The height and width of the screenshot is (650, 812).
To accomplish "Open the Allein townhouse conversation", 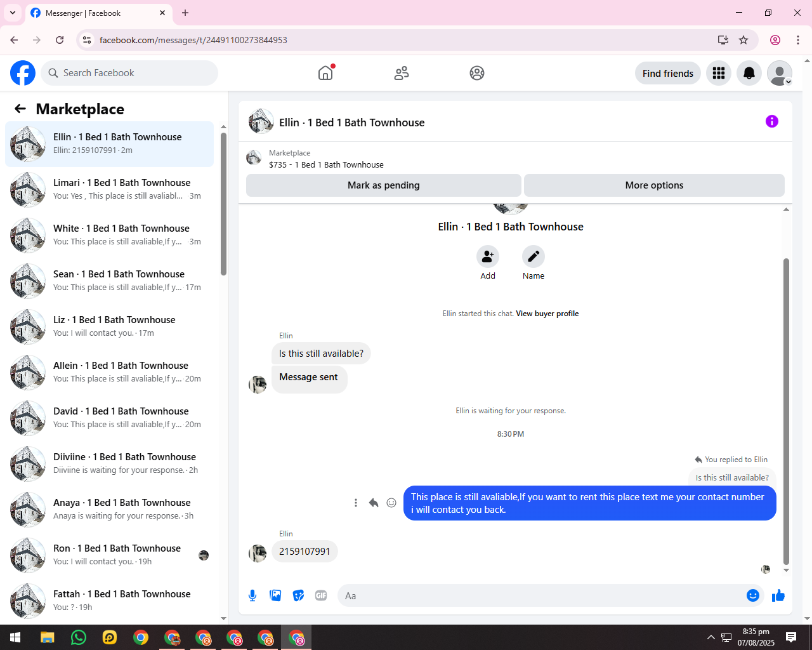I will (110, 372).
